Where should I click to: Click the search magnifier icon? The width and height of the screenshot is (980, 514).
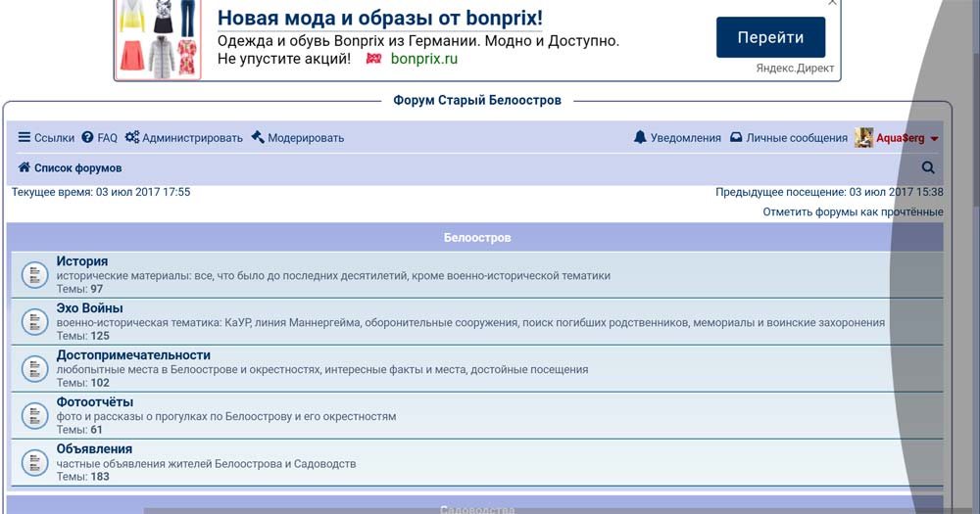click(928, 168)
